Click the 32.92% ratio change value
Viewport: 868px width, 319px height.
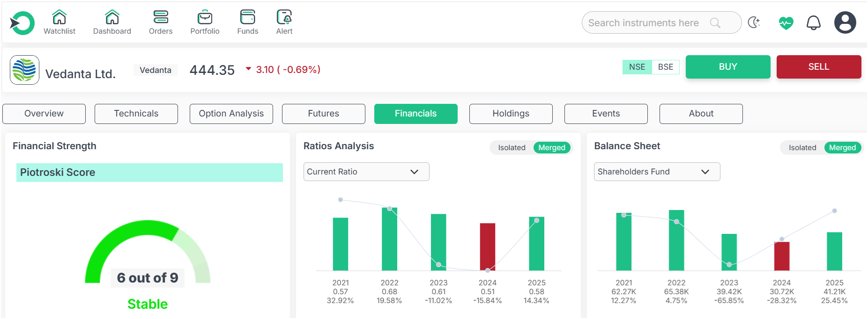(x=341, y=301)
